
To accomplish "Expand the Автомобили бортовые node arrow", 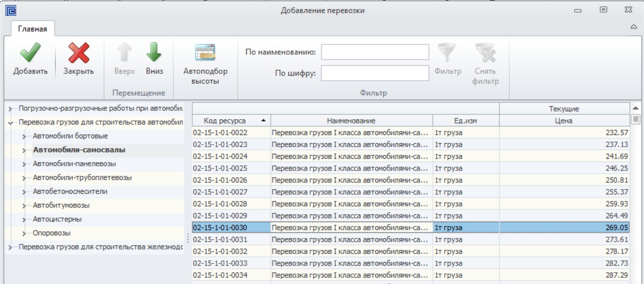I will pyautogui.click(x=24, y=137).
